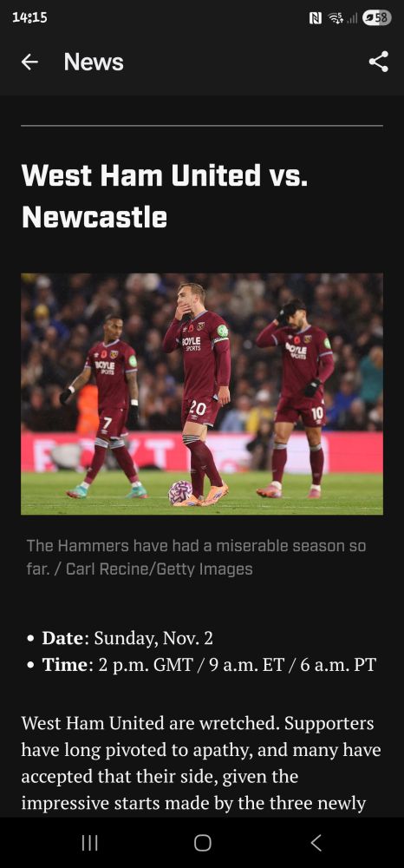Tap the mobile signal bars icon
This screenshot has width=404, height=868.
(351, 18)
